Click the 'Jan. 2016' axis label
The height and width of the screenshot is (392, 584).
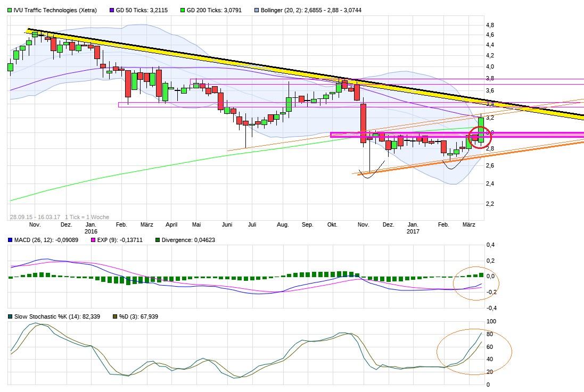91,228
